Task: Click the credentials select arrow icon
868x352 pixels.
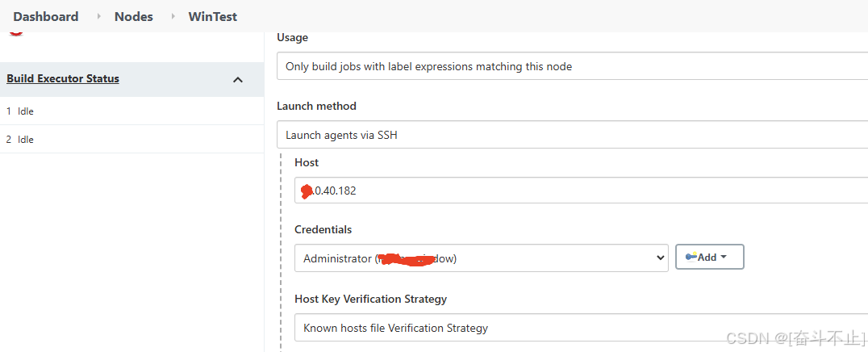Action: (659, 258)
